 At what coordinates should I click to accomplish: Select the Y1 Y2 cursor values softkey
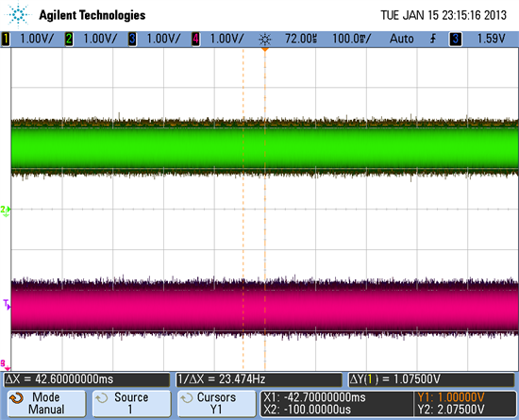464,403
